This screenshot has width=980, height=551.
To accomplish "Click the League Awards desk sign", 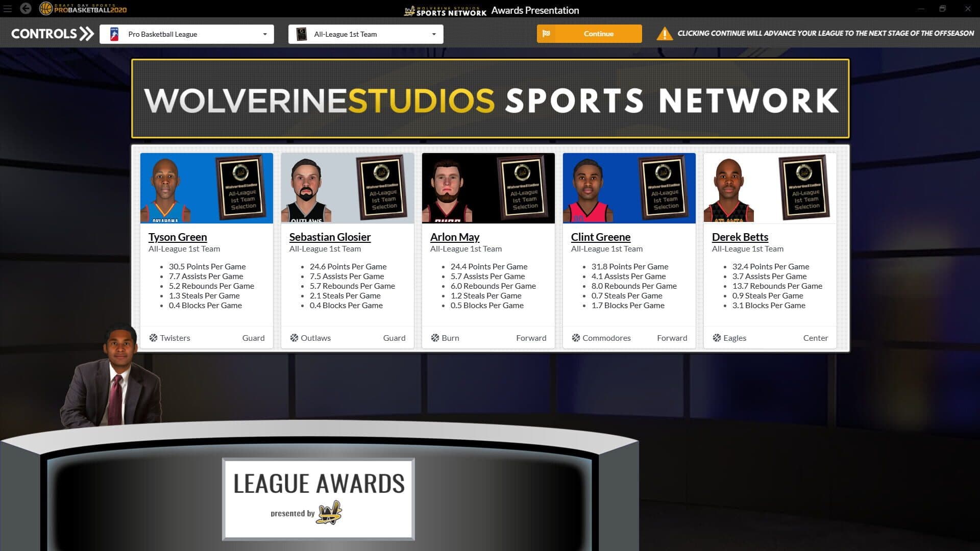I will click(x=318, y=498).
